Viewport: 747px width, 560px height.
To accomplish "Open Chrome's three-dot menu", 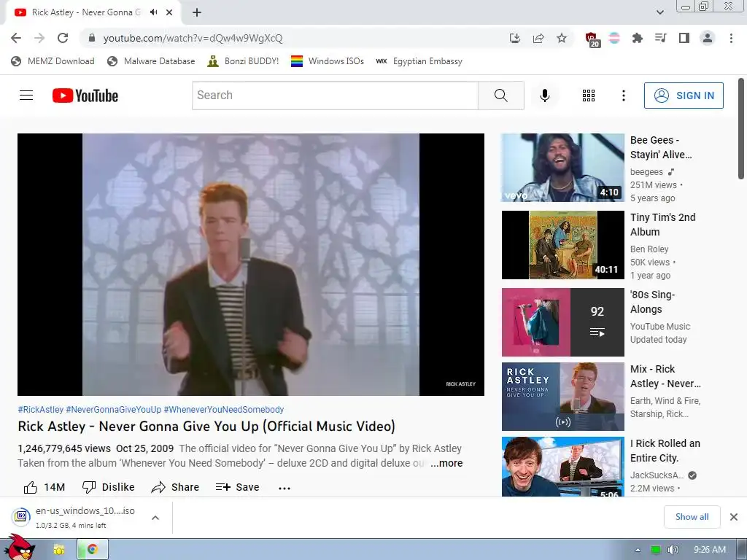I will [731, 38].
